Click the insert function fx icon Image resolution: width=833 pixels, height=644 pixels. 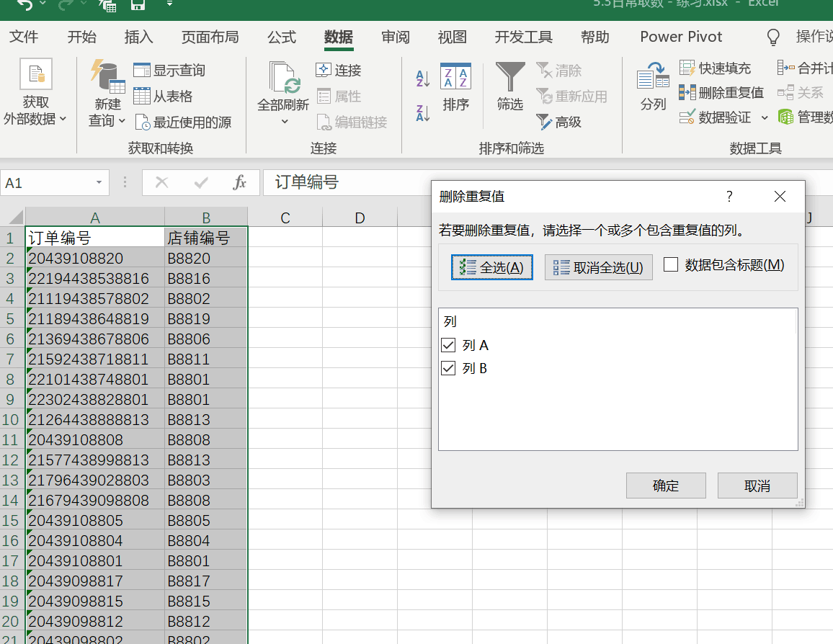point(239,183)
